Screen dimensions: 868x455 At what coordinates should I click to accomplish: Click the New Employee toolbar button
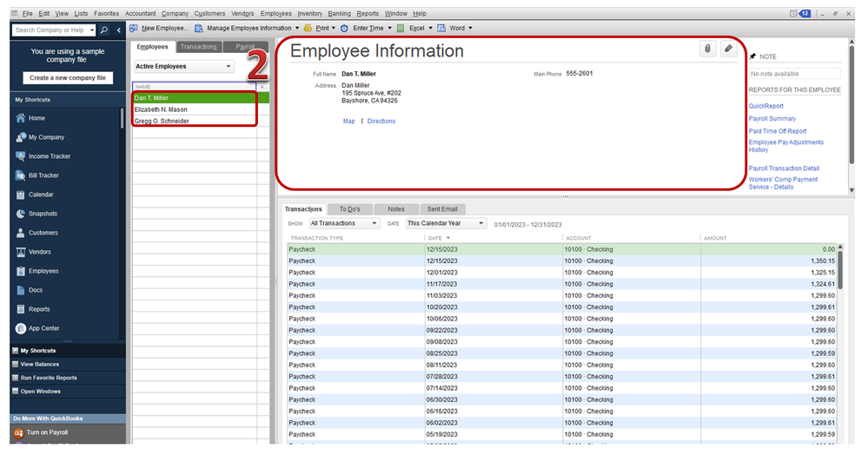pyautogui.click(x=159, y=29)
